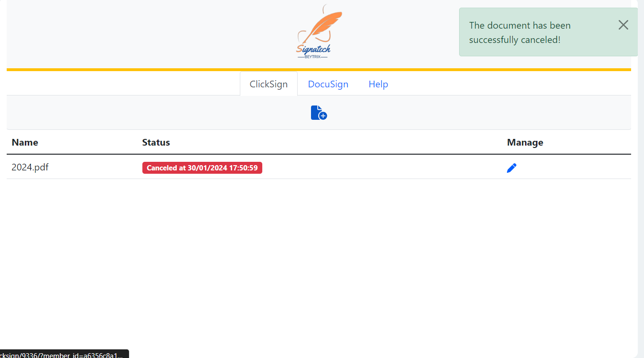Click the 2024.pdf document name
The image size is (644, 358).
pos(30,168)
